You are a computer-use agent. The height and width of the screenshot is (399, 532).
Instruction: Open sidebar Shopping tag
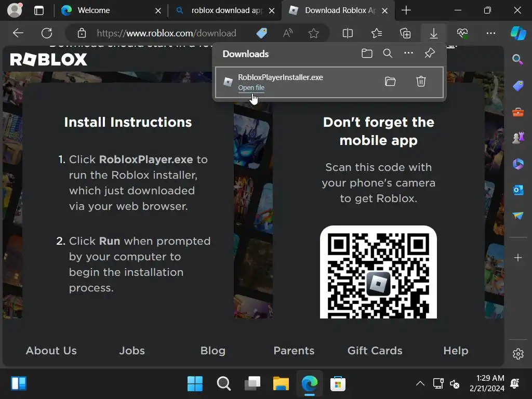coord(518,86)
